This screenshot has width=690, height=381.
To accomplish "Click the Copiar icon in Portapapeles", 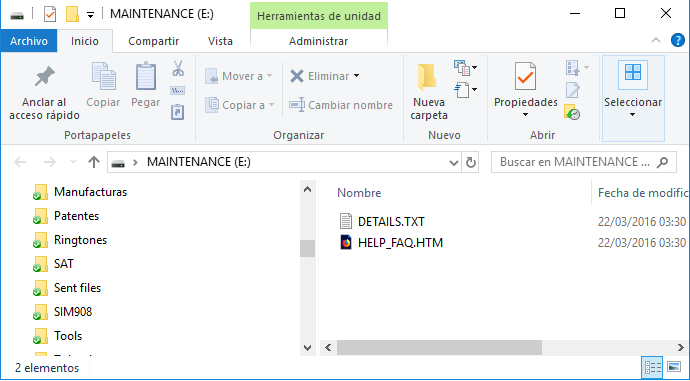I will click(103, 76).
